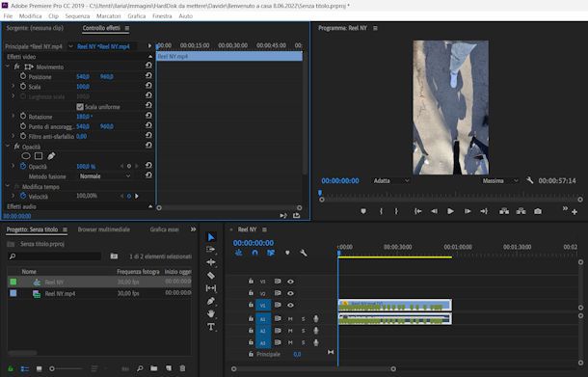Select the Slip tool
This screenshot has height=377, width=588.
click(211, 288)
